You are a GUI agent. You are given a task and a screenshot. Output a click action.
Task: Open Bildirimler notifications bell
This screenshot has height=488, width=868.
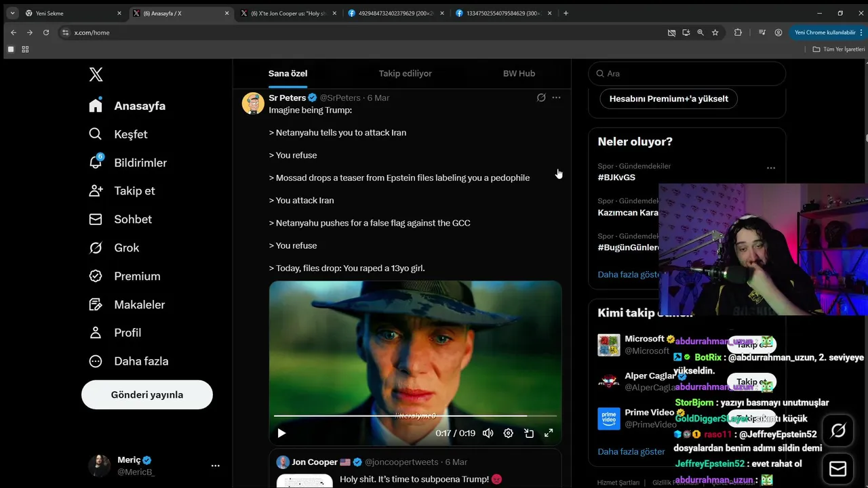127,163
